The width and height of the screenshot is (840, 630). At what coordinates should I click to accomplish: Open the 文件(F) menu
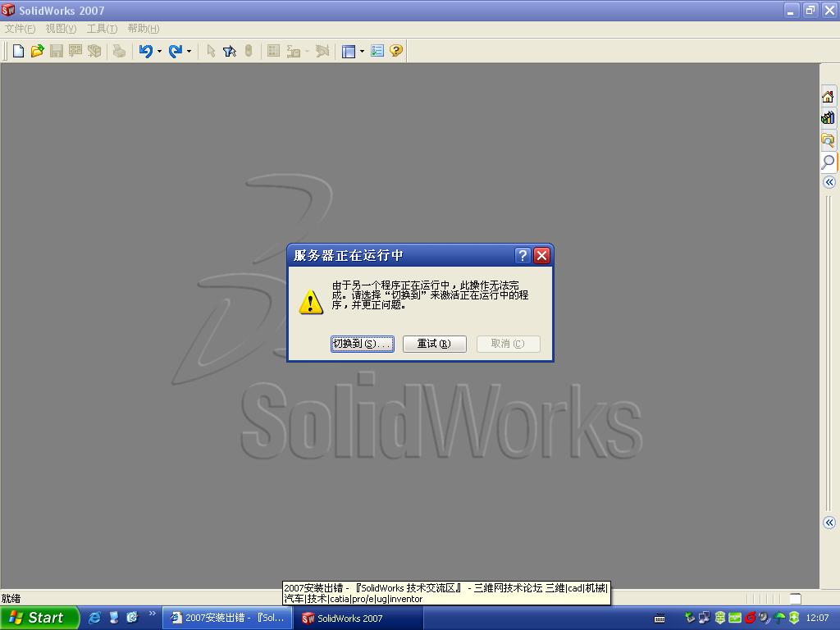pos(20,29)
